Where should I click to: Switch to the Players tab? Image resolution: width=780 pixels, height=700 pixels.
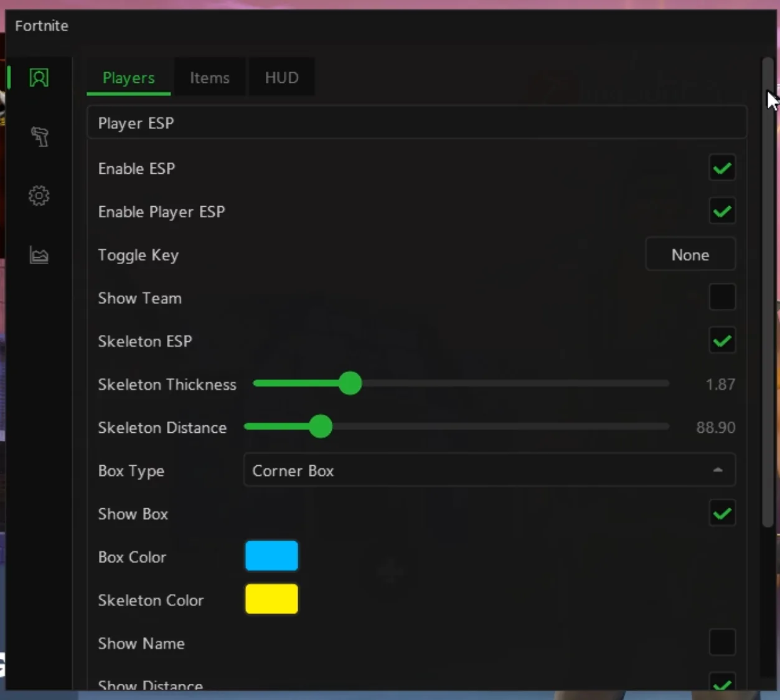(x=128, y=78)
